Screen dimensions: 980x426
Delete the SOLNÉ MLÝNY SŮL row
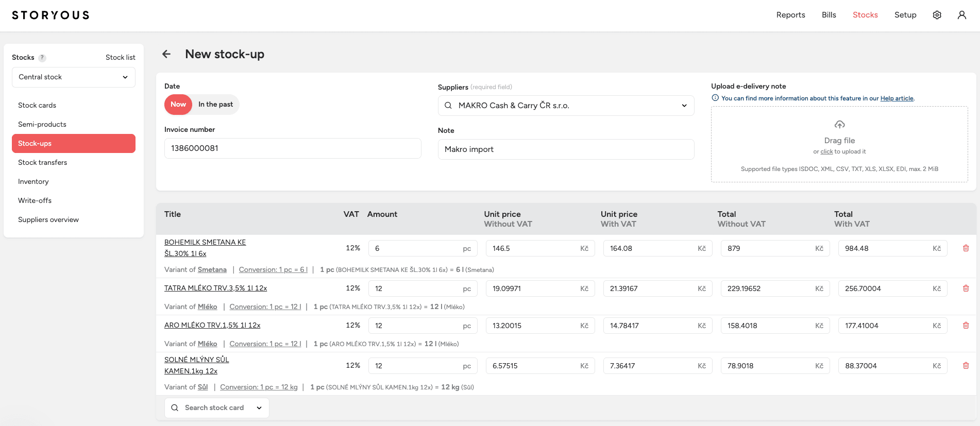966,366
